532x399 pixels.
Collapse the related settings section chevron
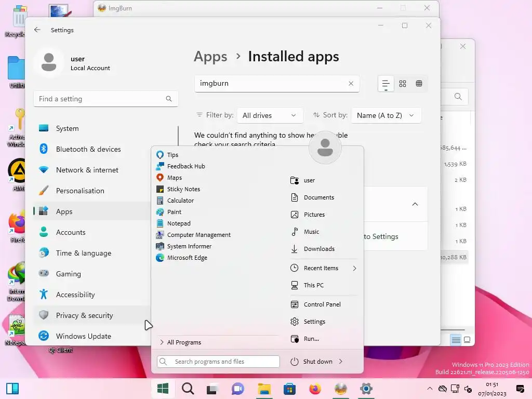coord(415,204)
